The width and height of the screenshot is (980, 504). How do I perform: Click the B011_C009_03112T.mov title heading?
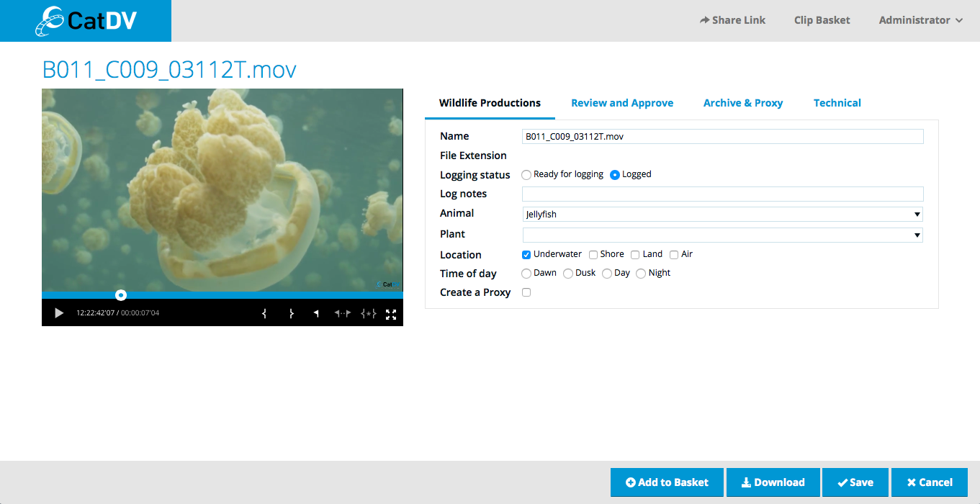pyautogui.click(x=169, y=69)
